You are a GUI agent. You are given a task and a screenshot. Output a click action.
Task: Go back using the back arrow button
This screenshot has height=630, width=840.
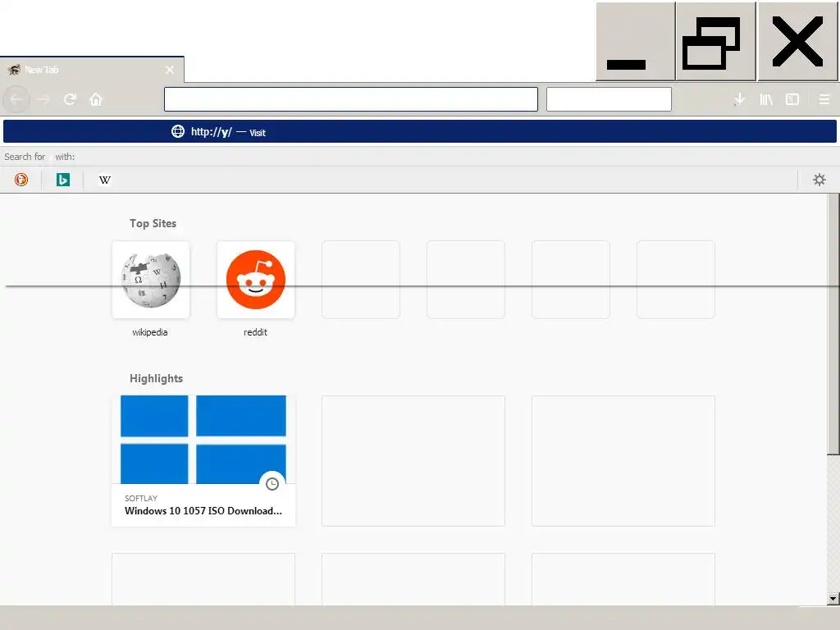16,99
